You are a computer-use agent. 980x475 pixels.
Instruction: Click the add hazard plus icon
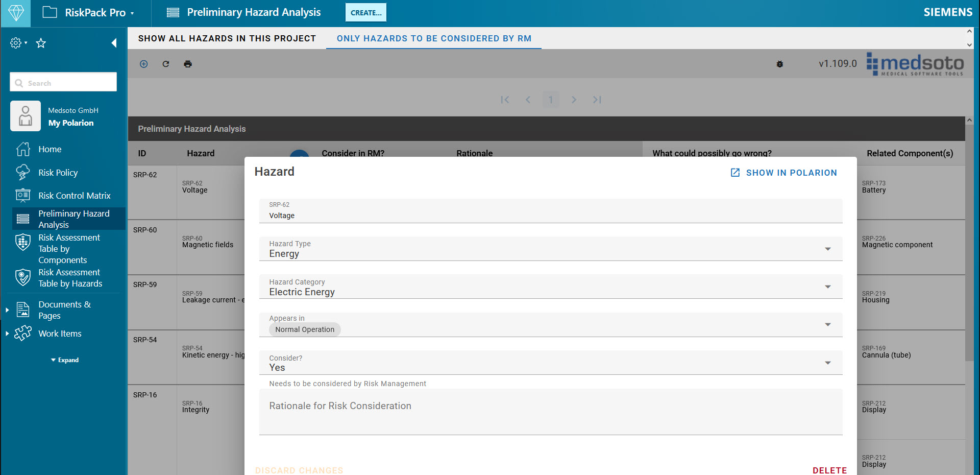click(143, 64)
